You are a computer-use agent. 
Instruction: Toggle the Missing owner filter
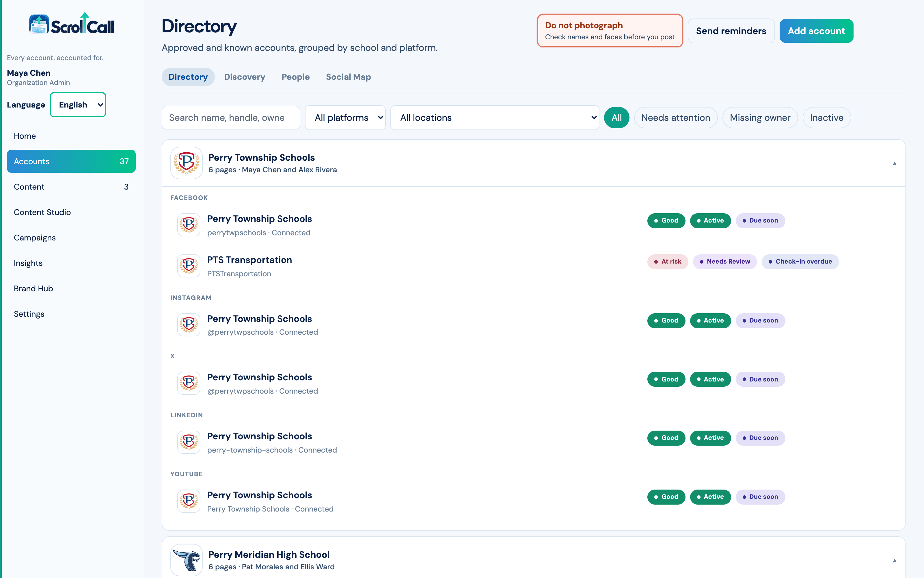tap(760, 118)
